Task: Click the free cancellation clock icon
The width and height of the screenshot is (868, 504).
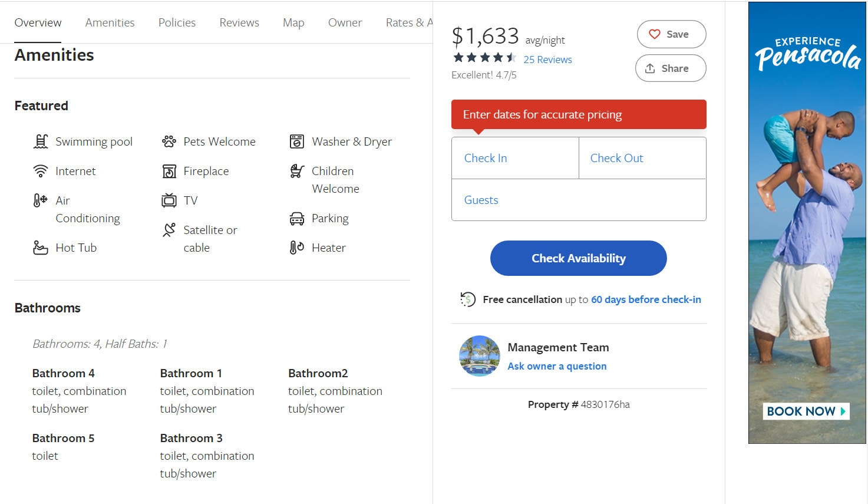Action: [x=467, y=299]
